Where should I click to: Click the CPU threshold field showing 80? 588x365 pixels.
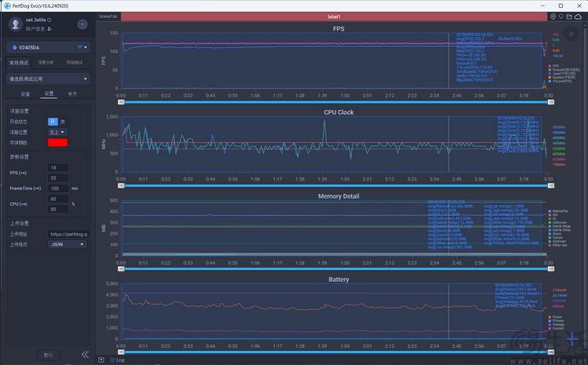click(x=58, y=210)
